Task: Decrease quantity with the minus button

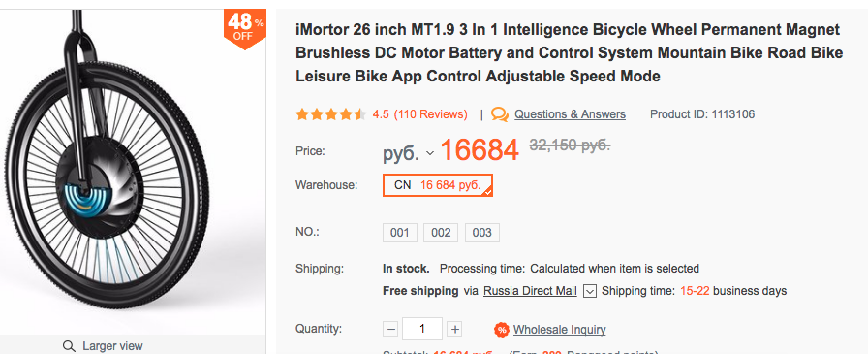Action: 390,329
